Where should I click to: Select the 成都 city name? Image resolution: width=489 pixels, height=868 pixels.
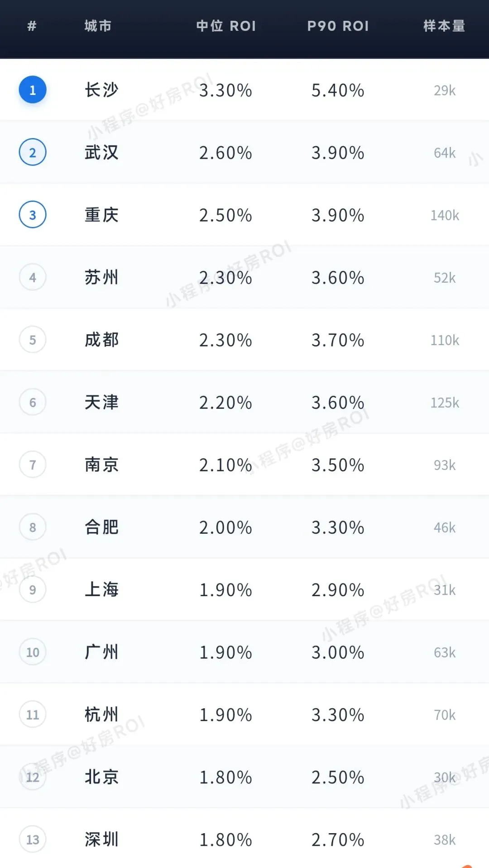point(102,340)
